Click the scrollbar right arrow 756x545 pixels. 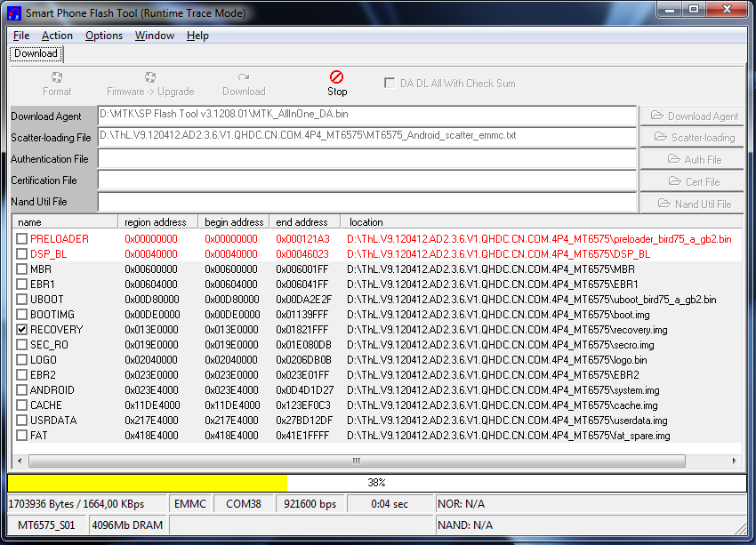pyautogui.click(x=734, y=461)
